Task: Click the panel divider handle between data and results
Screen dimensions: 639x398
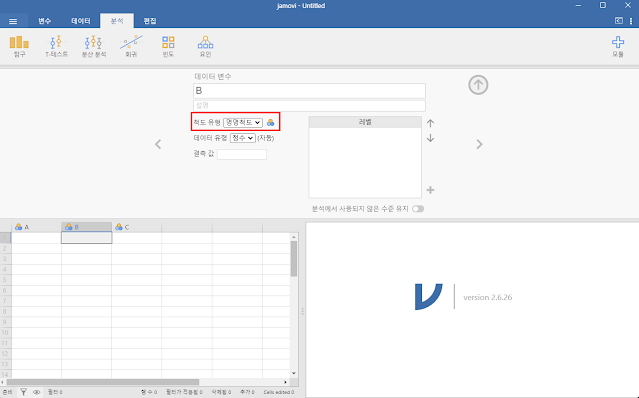Action: (302, 311)
